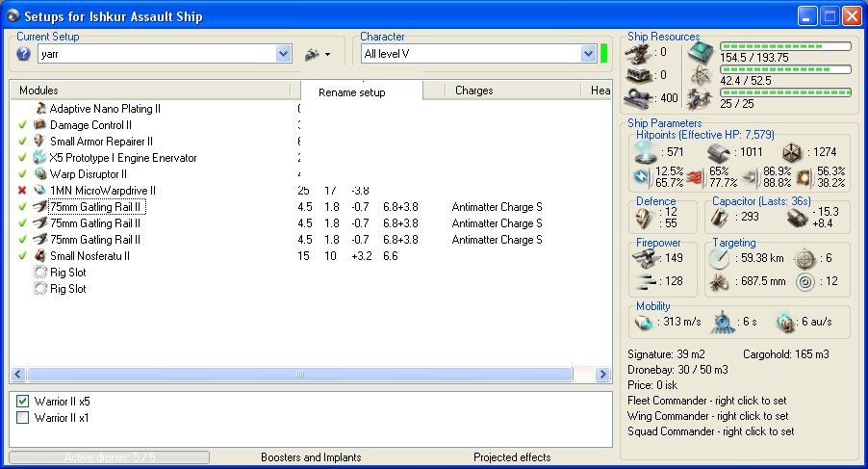The width and height of the screenshot is (868, 469).
Task: Click the CPU resource icon
Action: pyautogui.click(x=701, y=53)
